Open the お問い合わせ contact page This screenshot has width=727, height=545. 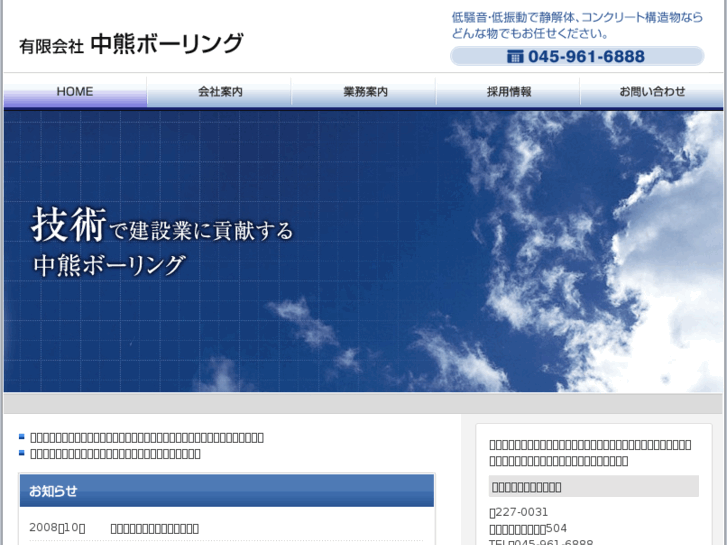tap(651, 92)
